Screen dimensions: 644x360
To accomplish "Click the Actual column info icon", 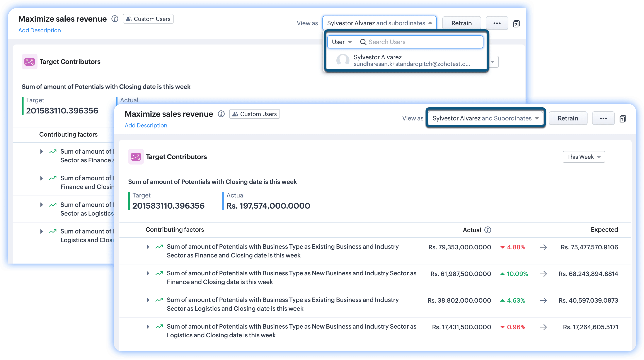I will 488,230.
